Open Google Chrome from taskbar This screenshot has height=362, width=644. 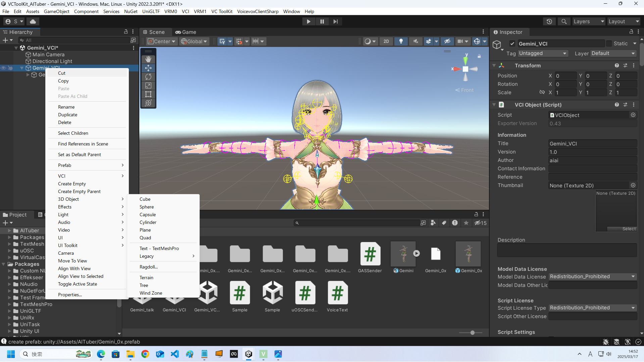(145, 354)
